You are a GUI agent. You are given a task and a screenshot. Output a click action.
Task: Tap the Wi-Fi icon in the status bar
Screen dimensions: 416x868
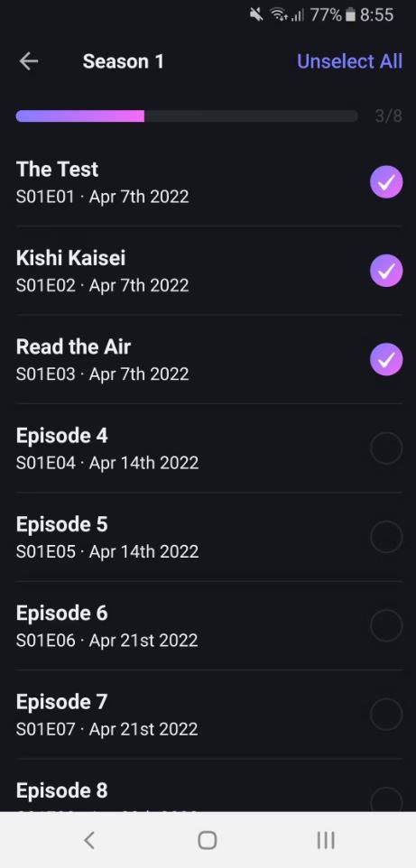pyautogui.click(x=279, y=15)
